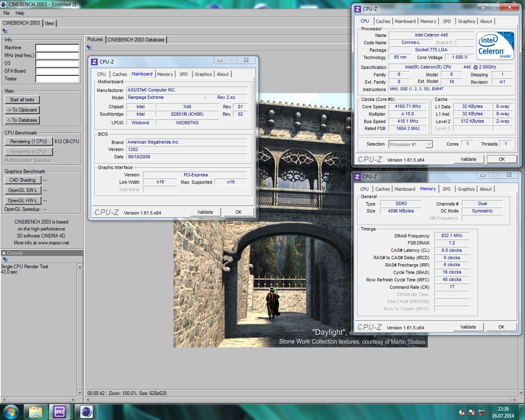The image size is (525, 420).
Task: Click Validate in Mainboard CPU-Z window
Action: pyautogui.click(x=205, y=212)
